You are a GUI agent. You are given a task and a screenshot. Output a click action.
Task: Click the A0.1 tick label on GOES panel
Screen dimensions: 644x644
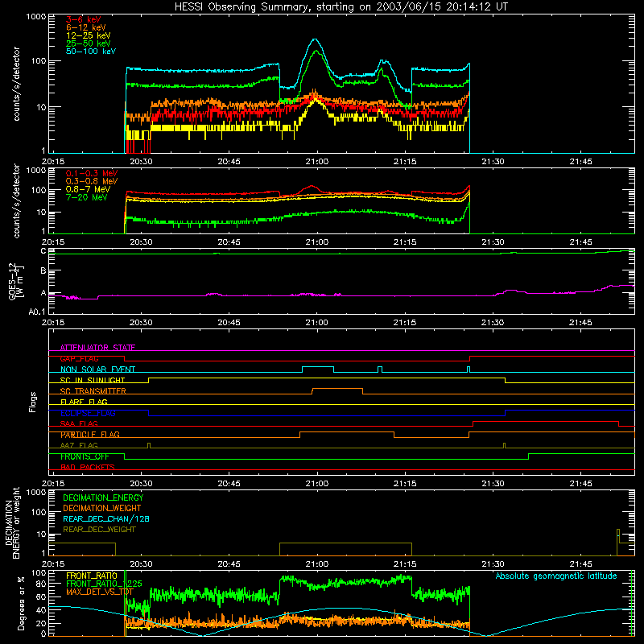click(x=37, y=312)
